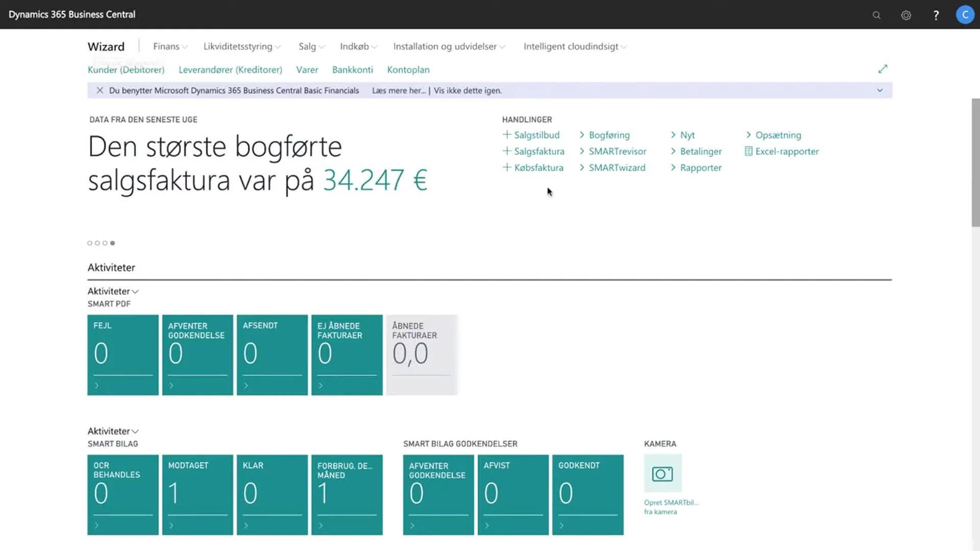
Task: Open SMART BILAG godkendelser Afventer tile
Action: pyautogui.click(x=438, y=495)
